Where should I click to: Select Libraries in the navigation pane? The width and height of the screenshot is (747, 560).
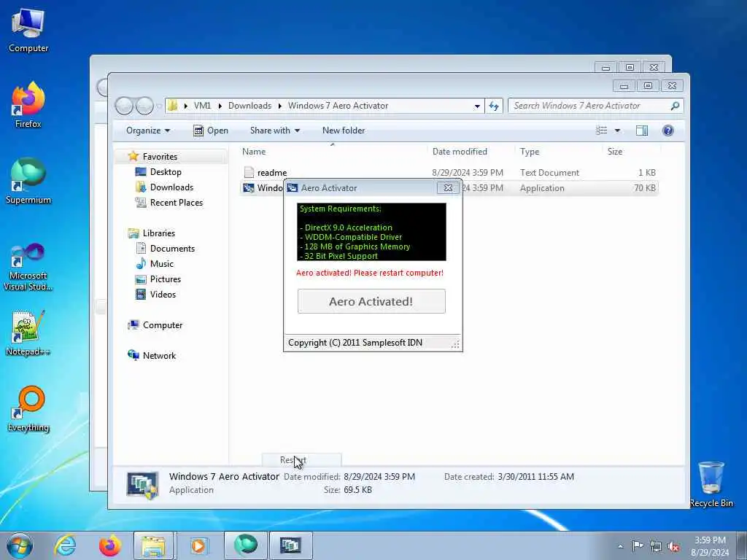[x=158, y=233]
